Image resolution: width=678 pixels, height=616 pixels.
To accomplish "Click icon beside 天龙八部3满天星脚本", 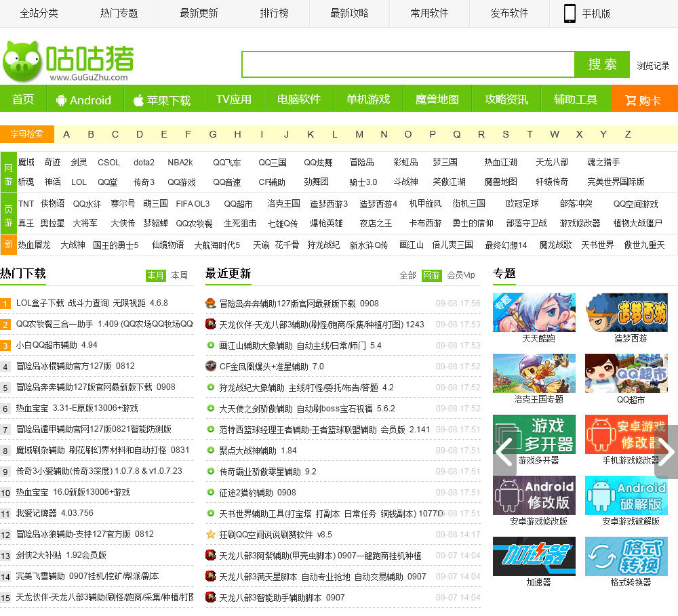I will [211, 576].
